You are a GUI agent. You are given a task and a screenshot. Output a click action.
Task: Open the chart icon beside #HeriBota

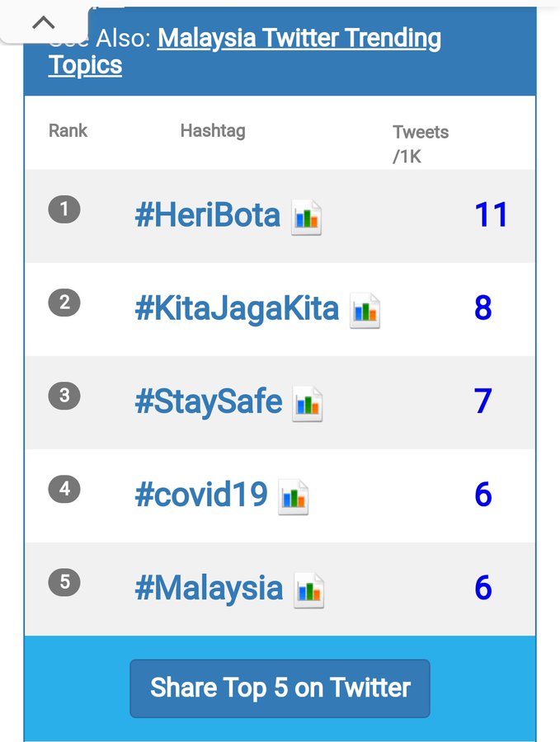click(306, 217)
